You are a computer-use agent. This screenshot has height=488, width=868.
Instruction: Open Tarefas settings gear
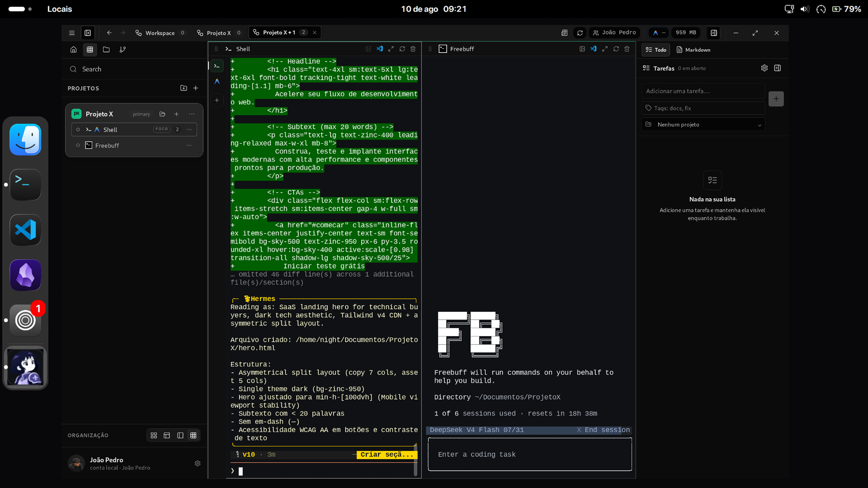click(x=764, y=68)
